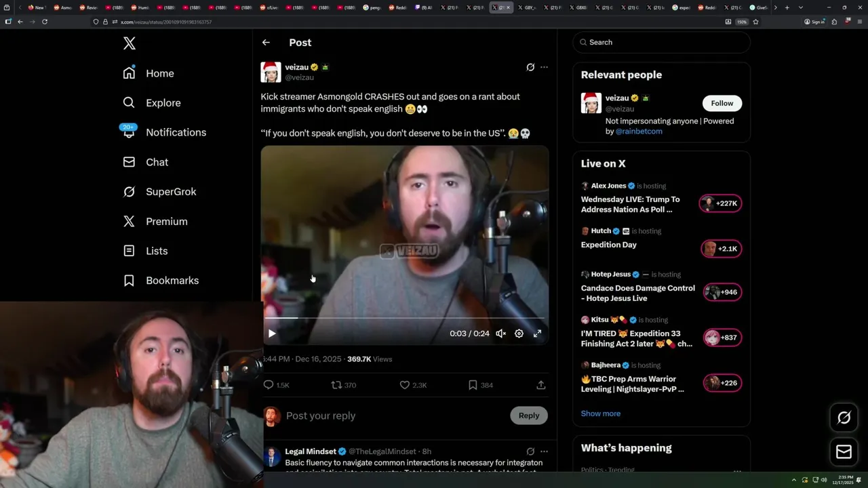Click the +2.1K listeners badge

[721, 249]
